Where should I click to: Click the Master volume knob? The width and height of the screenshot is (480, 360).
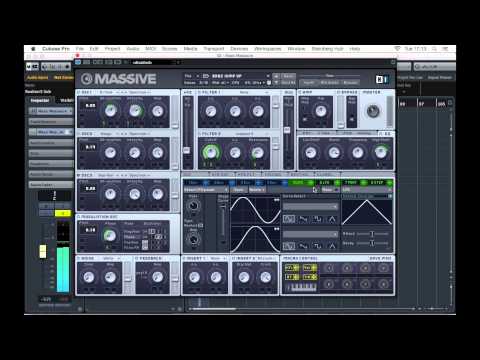373,111
